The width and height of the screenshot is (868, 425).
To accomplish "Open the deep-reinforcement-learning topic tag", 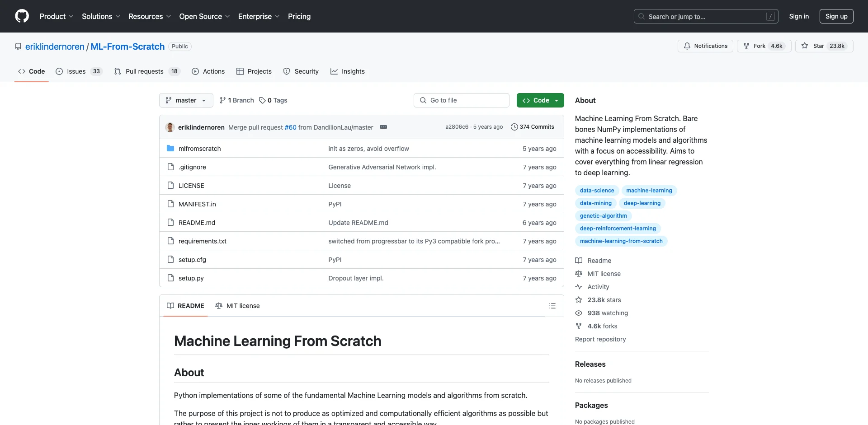I will click(x=618, y=229).
